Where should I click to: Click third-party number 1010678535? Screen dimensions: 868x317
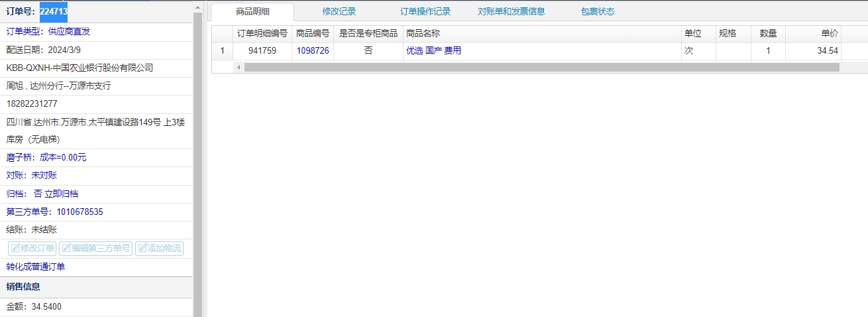tap(80, 212)
